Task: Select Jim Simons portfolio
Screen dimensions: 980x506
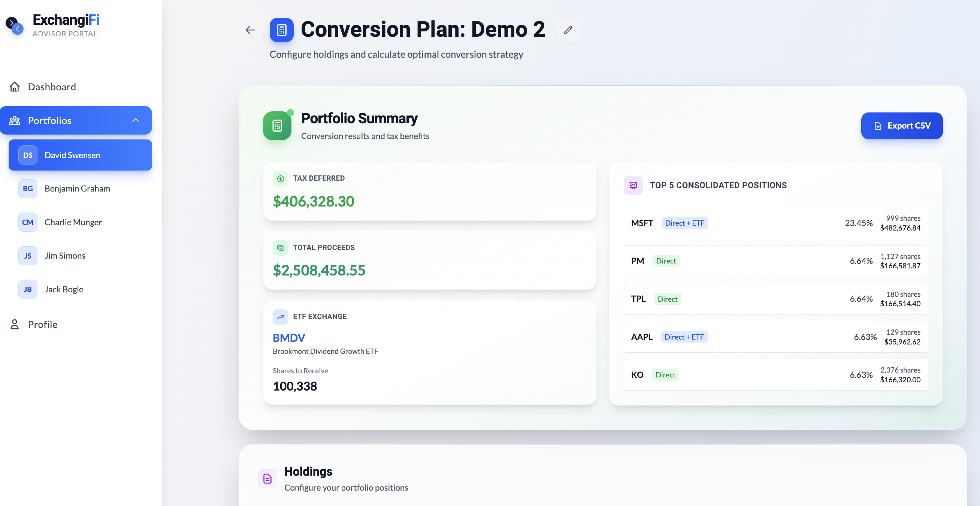Action: (65, 256)
